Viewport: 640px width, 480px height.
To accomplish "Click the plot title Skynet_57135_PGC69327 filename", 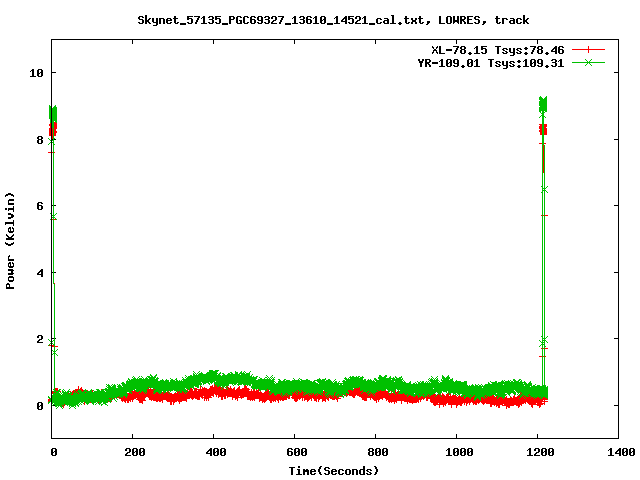I will coord(281,20).
